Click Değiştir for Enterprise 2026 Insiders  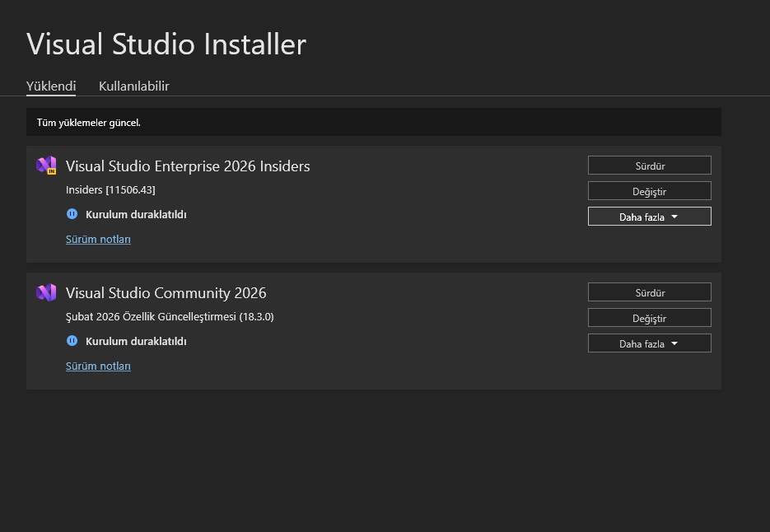(x=649, y=191)
